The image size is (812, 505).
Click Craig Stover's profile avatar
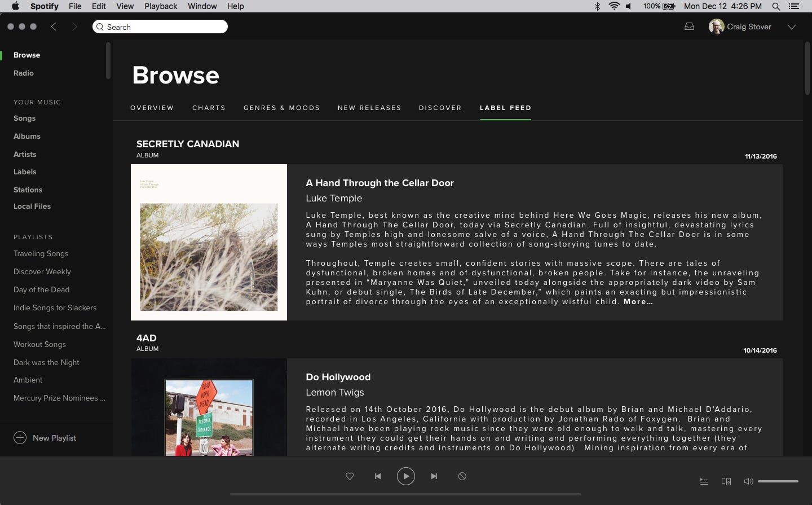(717, 27)
